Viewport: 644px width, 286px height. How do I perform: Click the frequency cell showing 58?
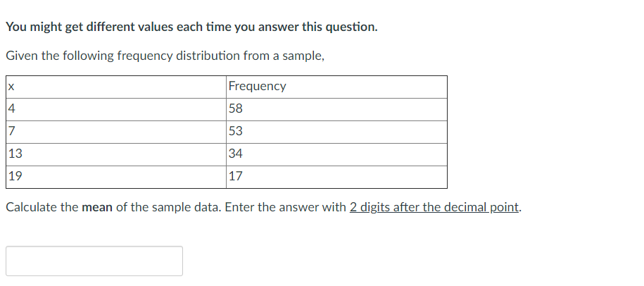[x=336, y=110]
